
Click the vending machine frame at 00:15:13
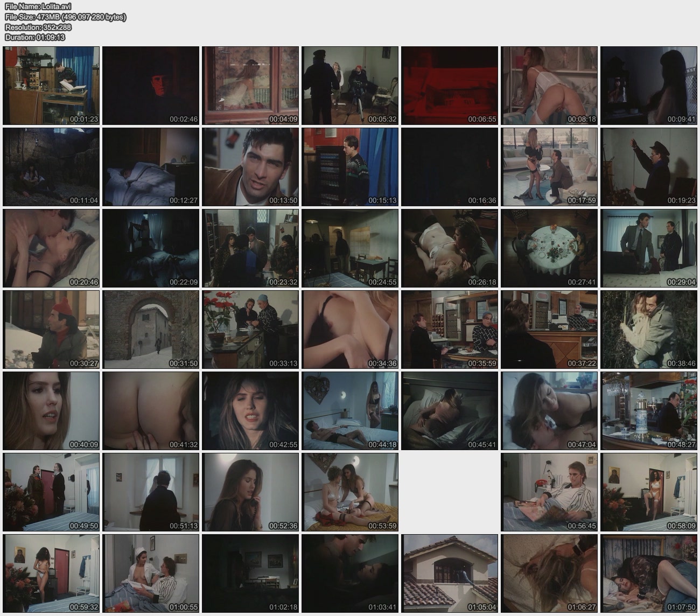coord(350,167)
